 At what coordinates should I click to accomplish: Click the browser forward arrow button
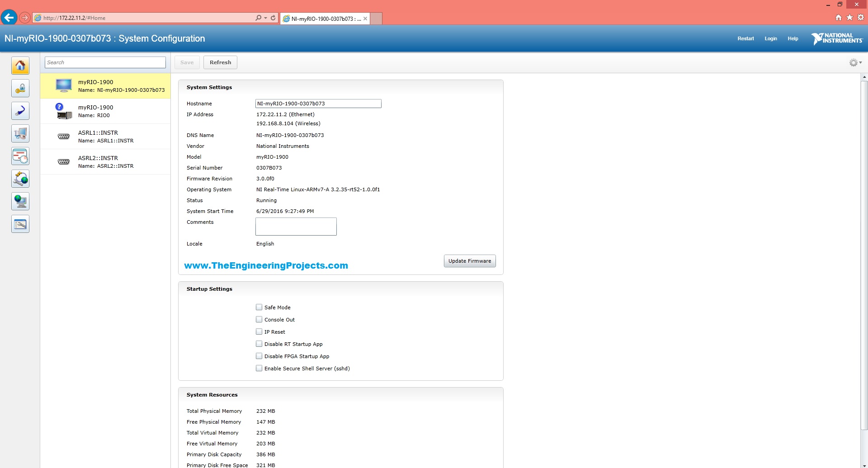pos(25,18)
